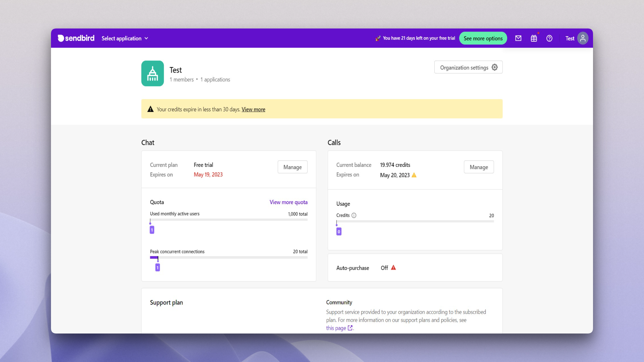Click the chevron beside Select application
The height and width of the screenshot is (362, 644).
pyautogui.click(x=146, y=38)
